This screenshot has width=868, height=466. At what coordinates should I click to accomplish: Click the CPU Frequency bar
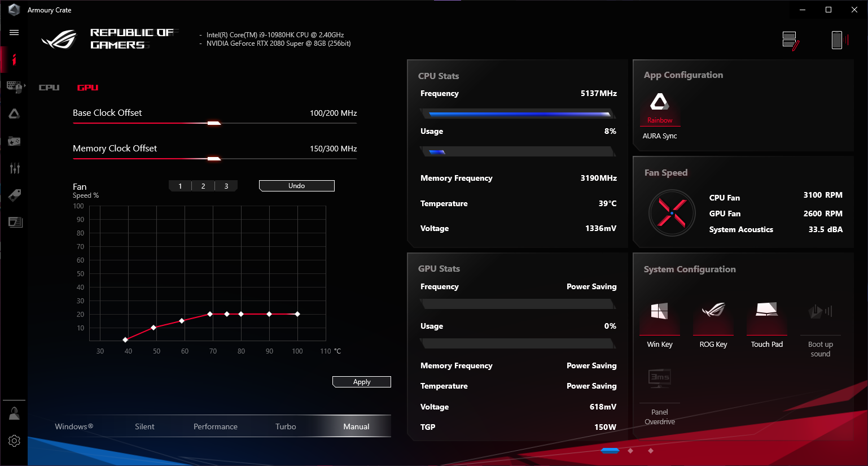click(518, 114)
